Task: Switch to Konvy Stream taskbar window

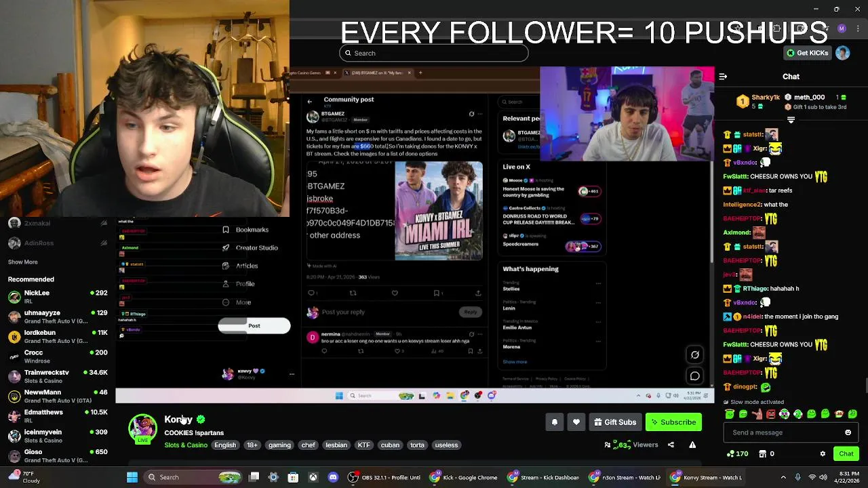Action: point(706,477)
